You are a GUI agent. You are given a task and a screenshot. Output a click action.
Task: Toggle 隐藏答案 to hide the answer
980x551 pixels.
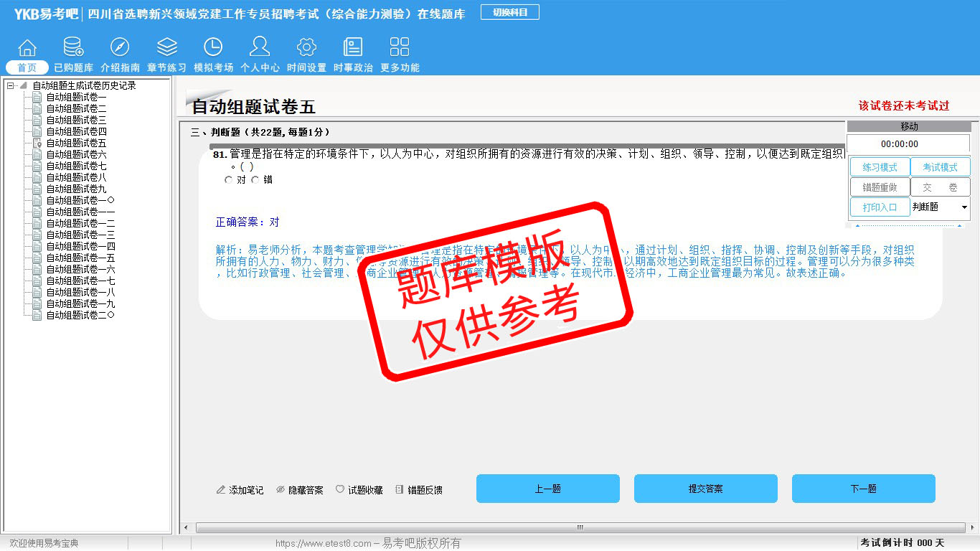coord(300,490)
